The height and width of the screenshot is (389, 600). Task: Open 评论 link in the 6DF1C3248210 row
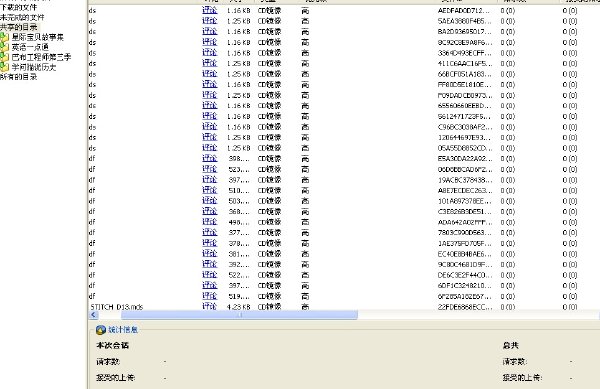click(x=210, y=285)
